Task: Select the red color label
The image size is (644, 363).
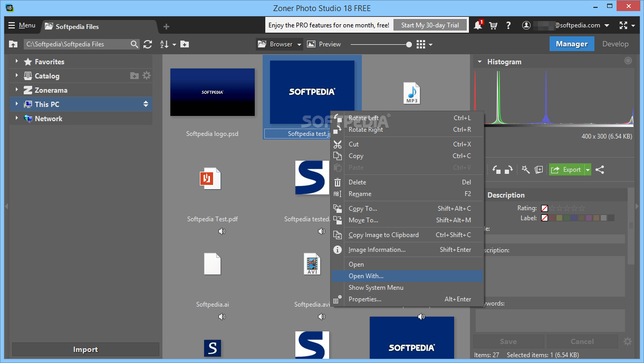Action: (x=552, y=218)
